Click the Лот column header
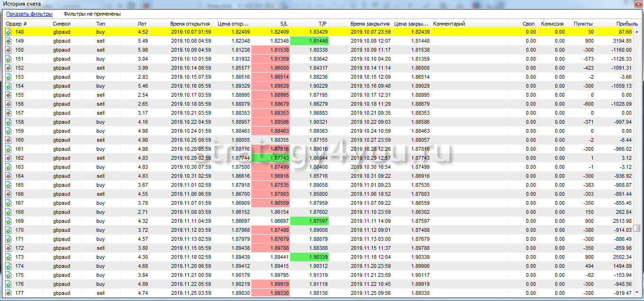Screen dimensions: 644x301 [142, 24]
